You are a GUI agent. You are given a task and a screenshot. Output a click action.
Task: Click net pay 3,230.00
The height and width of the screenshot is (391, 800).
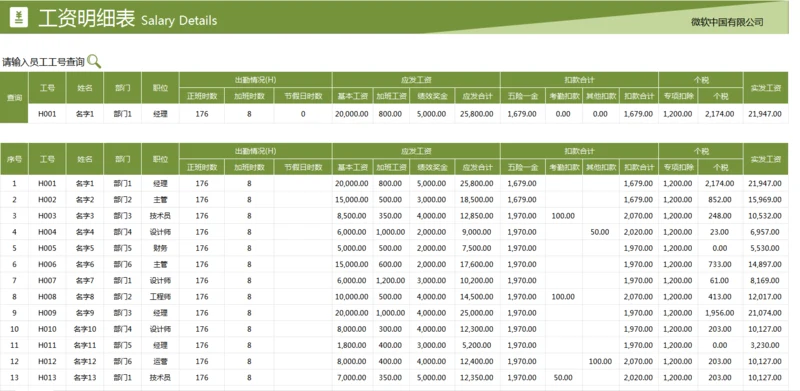point(765,346)
